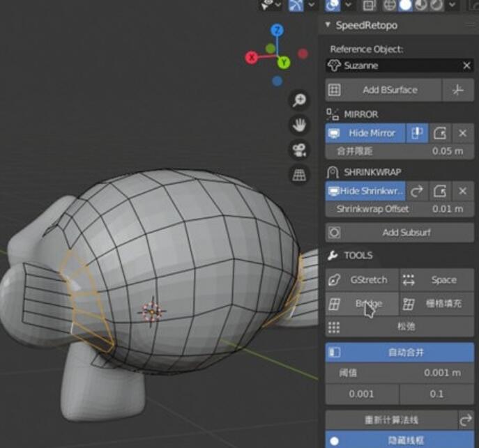The width and height of the screenshot is (479, 448).
Task: Remove the shrinkwrap modifier with X
Action: 463,191
